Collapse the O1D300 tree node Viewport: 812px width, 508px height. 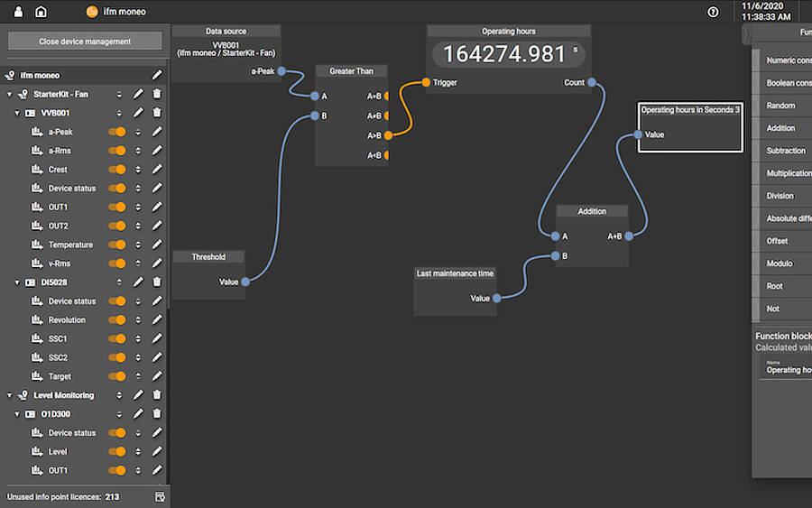point(17,414)
